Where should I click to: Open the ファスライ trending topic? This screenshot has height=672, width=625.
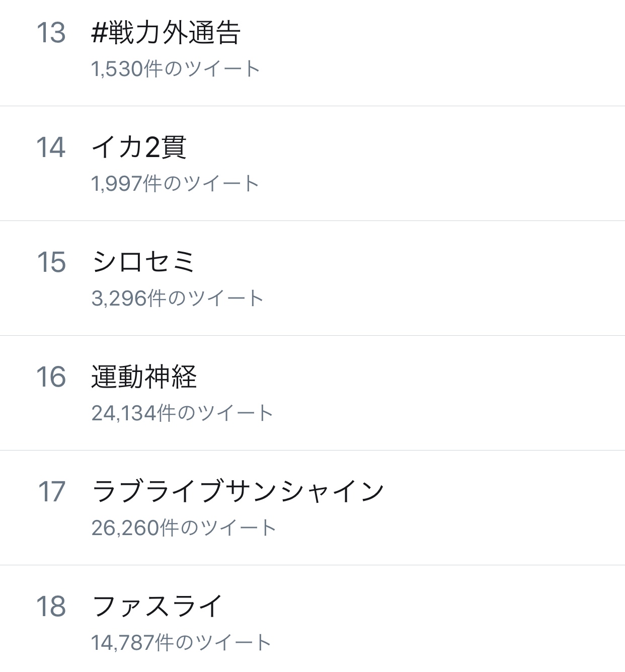click(x=157, y=606)
